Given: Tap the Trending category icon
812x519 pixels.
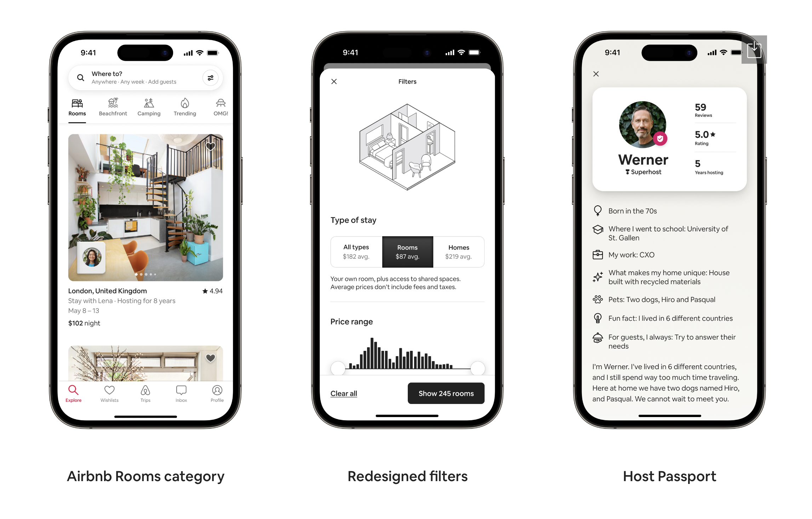Looking at the screenshot, I should 184,104.
